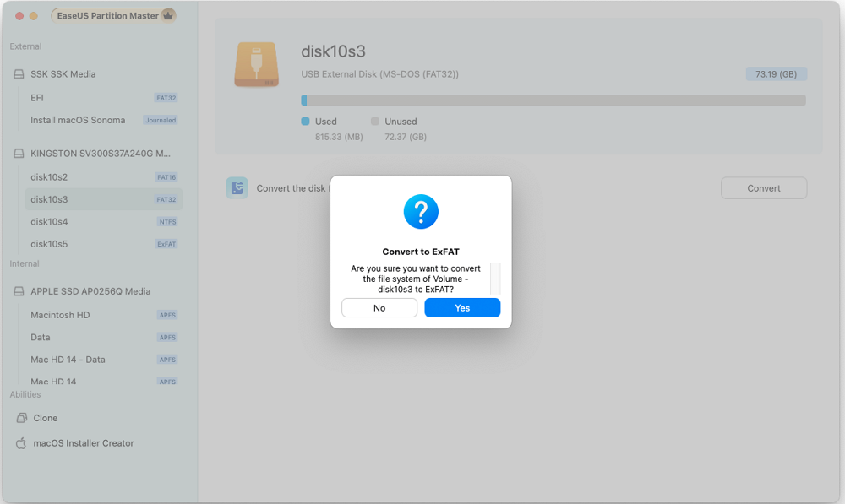Select the Macintosh HD volume
Viewport: 845px width, 504px height.
click(x=103, y=315)
